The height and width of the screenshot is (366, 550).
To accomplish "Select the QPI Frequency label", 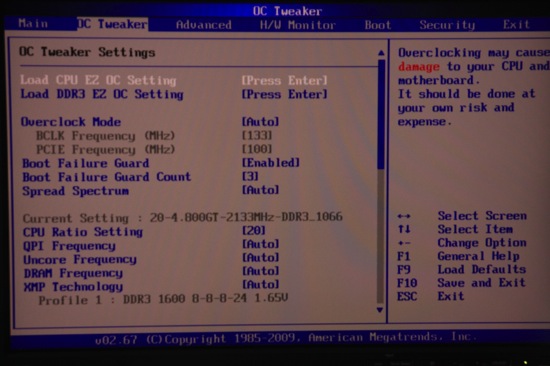I will pyautogui.click(x=69, y=246).
